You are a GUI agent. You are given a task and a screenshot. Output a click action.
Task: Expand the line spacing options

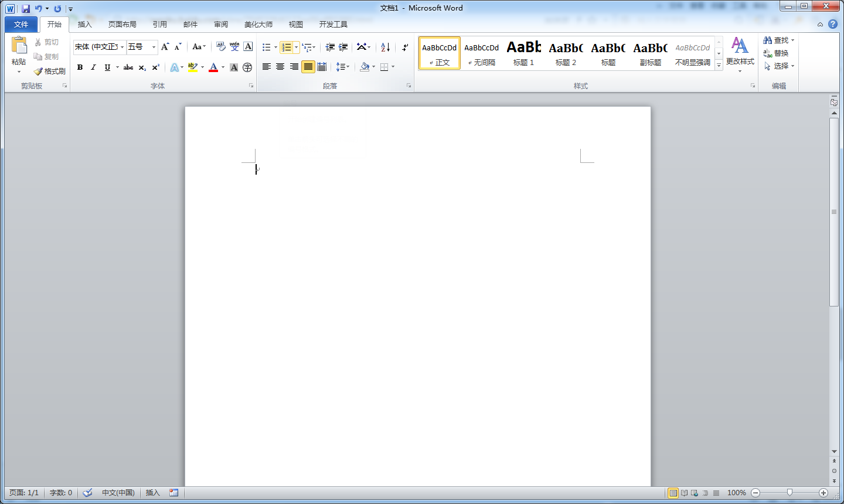(x=343, y=67)
